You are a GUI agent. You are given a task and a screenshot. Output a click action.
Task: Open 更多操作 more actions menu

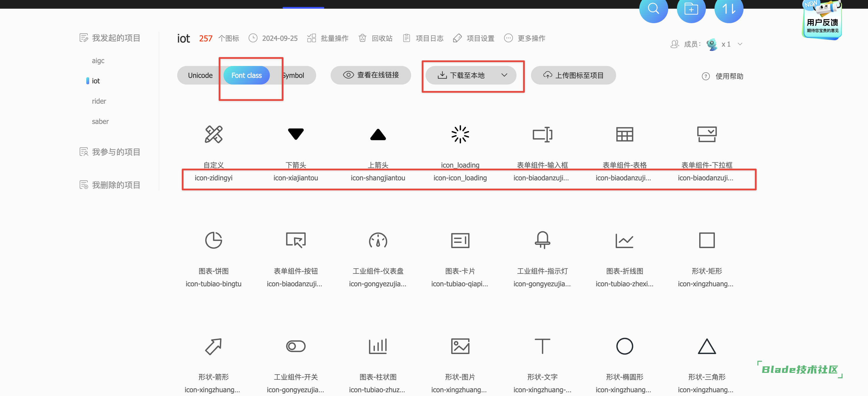click(x=525, y=38)
